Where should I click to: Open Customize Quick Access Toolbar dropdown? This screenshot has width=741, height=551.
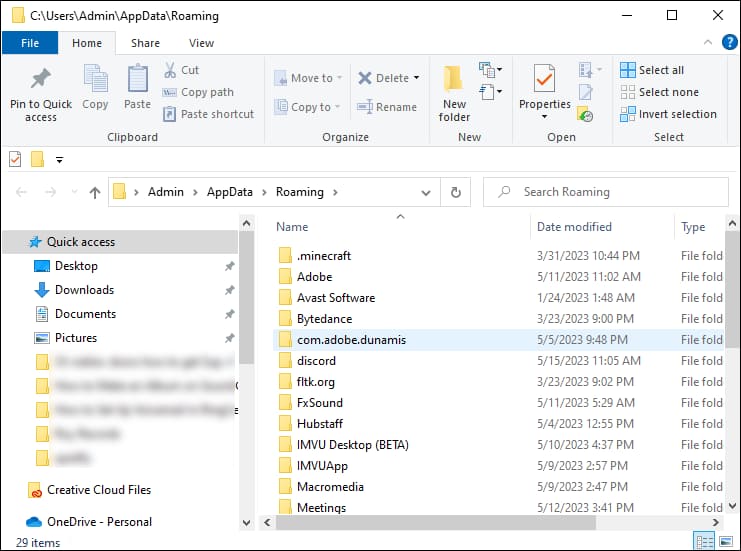point(59,160)
